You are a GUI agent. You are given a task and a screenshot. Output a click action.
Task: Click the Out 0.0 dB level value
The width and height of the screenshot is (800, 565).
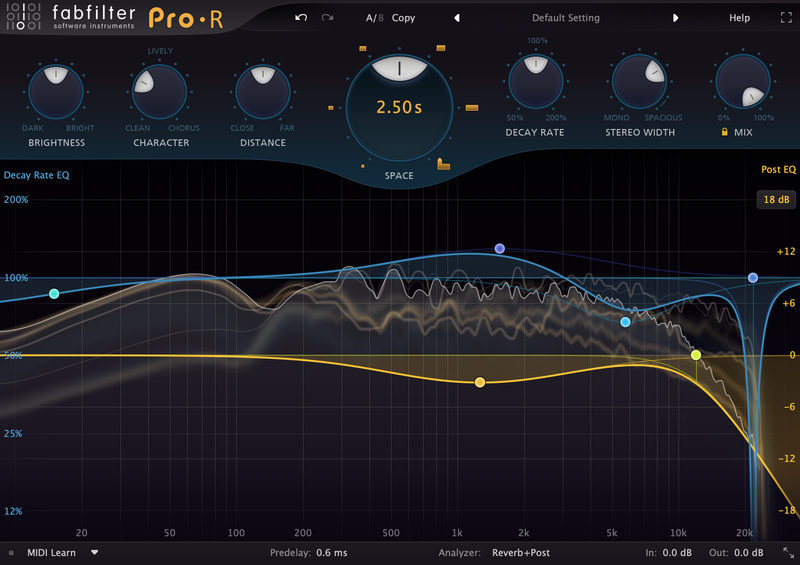click(x=748, y=553)
